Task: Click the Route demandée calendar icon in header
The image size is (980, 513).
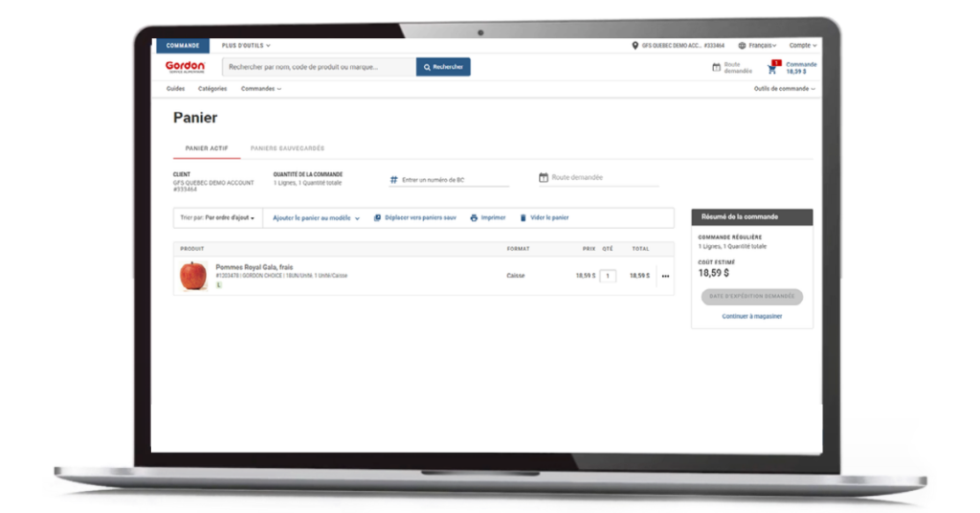Action: tap(716, 67)
